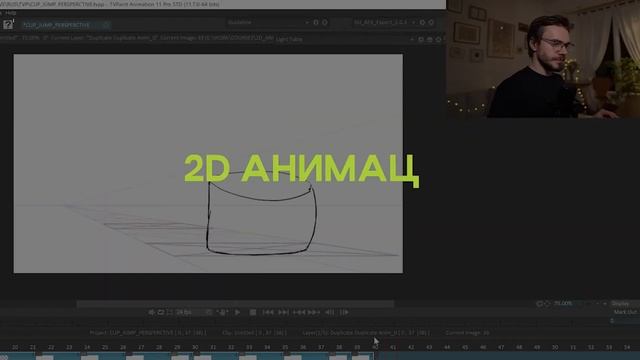Go to the next keyframe button
The image size is (640, 360).
314,312
